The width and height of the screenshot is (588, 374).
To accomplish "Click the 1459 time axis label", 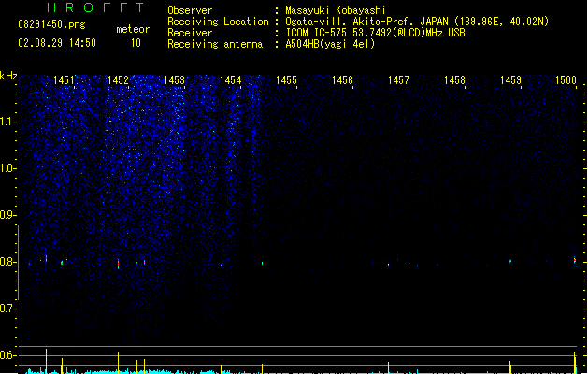I will coord(510,80).
